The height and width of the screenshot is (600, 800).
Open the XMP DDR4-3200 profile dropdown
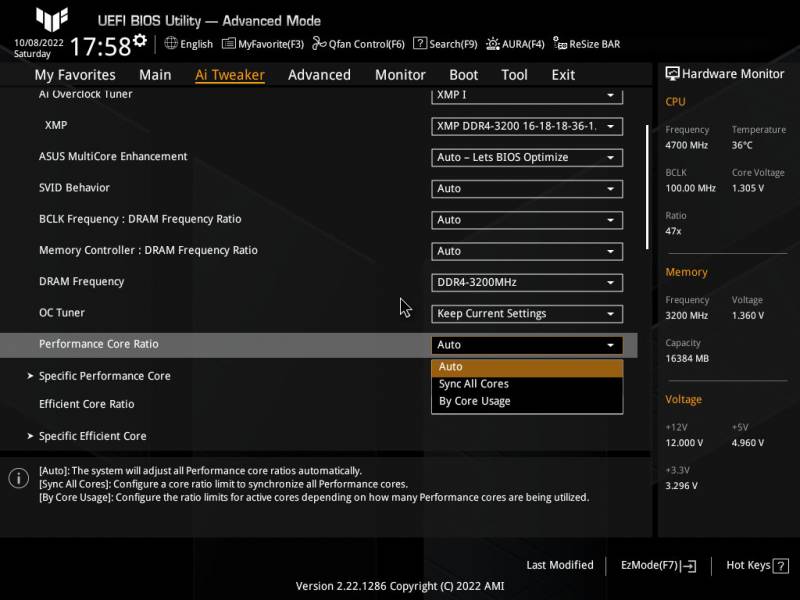(x=527, y=126)
